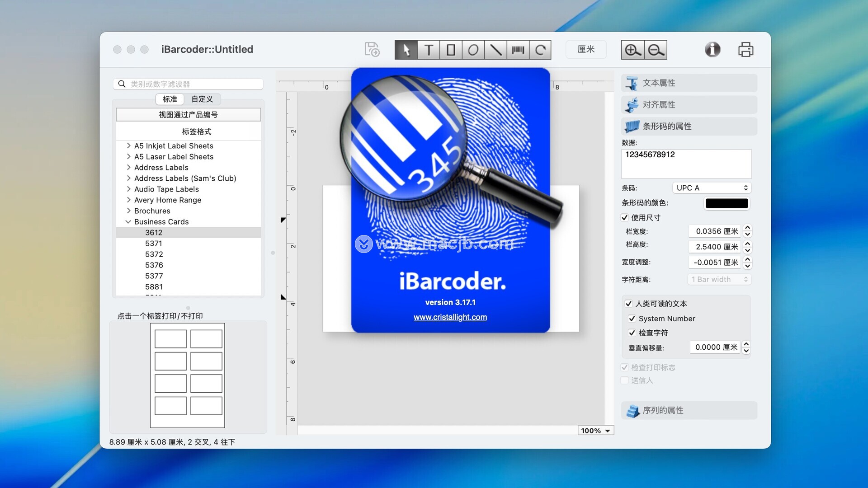The width and height of the screenshot is (868, 488).
Task: Click the 视图通过产品编号 button
Action: (188, 115)
